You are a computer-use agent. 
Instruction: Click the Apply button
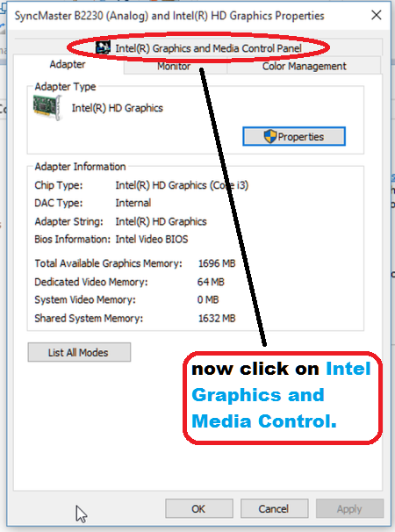coord(349,508)
